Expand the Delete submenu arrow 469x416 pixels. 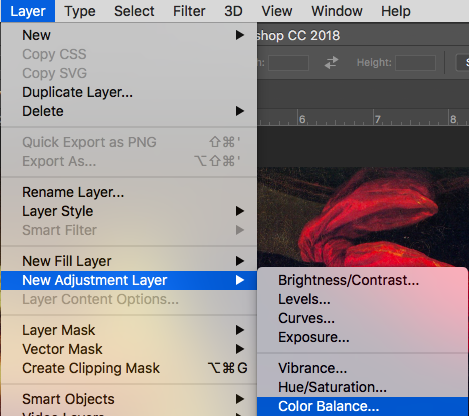[240, 111]
